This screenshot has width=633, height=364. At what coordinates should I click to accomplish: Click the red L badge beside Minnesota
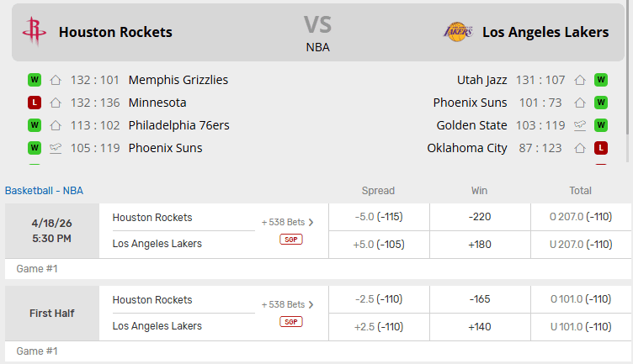pos(35,103)
